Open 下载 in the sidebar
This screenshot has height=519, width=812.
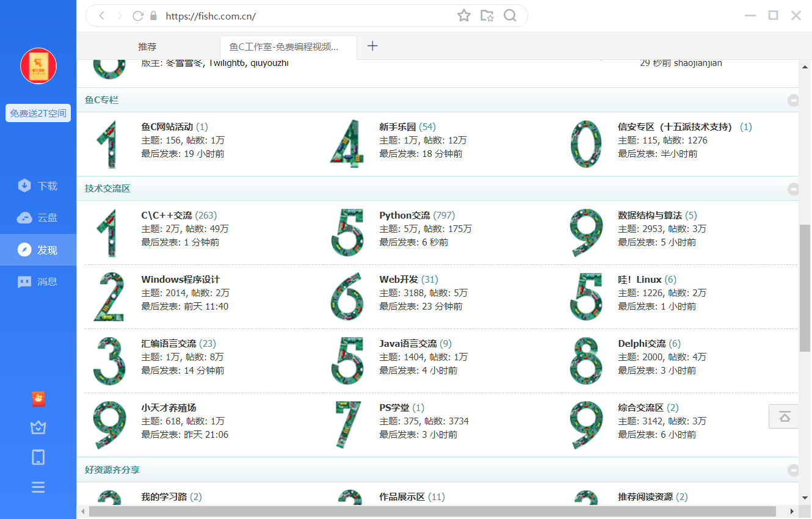pyautogui.click(x=38, y=186)
